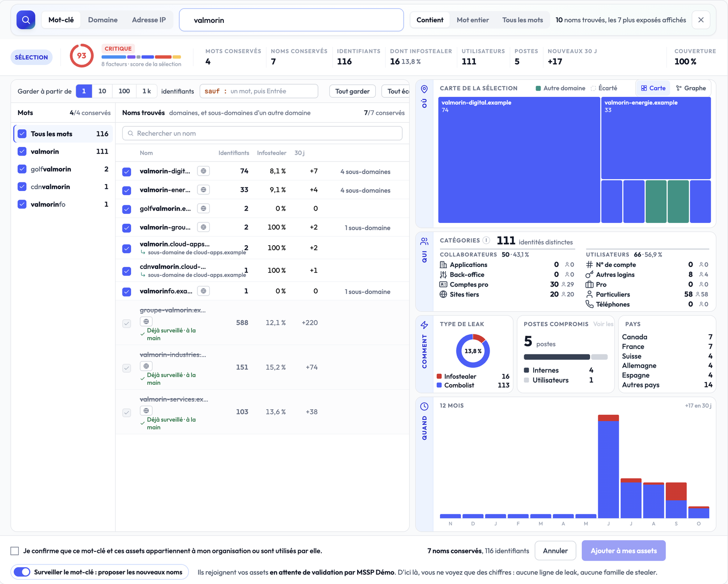Select the 'Mot entier' match mode
Viewport: 728px width, 584px height.
(473, 20)
